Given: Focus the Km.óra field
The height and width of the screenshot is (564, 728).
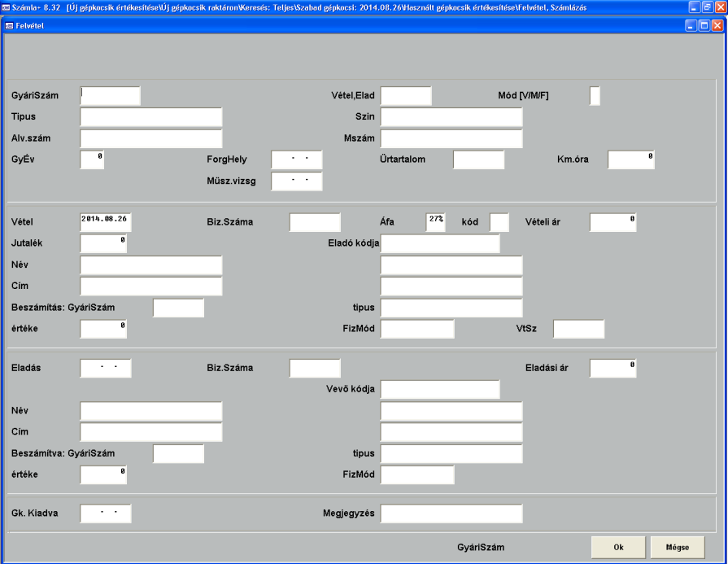Looking at the screenshot, I should click(x=631, y=160).
